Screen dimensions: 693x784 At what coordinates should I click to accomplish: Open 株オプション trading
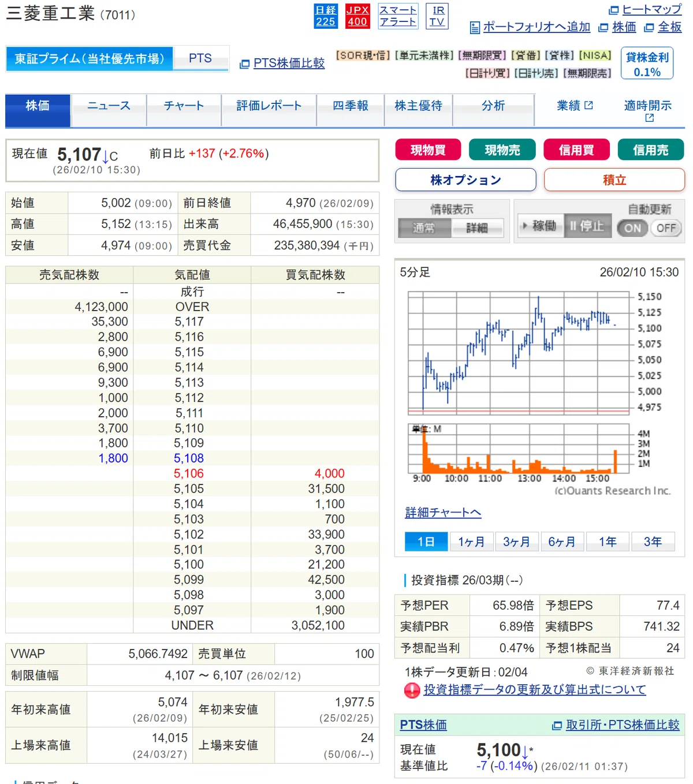coord(465,180)
